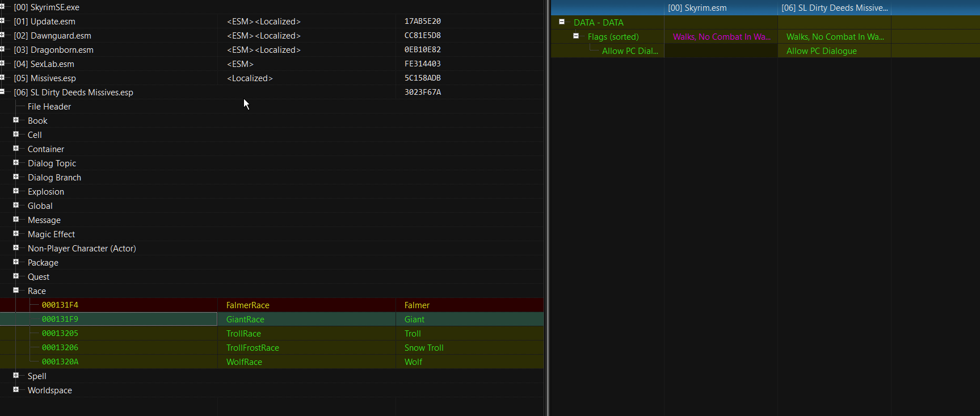Select the Magic Effect group label

tap(51, 234)
